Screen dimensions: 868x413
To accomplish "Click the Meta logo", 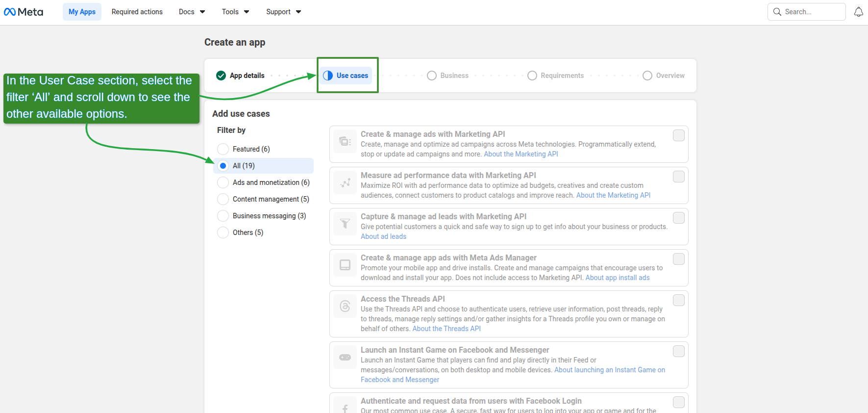I will point(24,12).
